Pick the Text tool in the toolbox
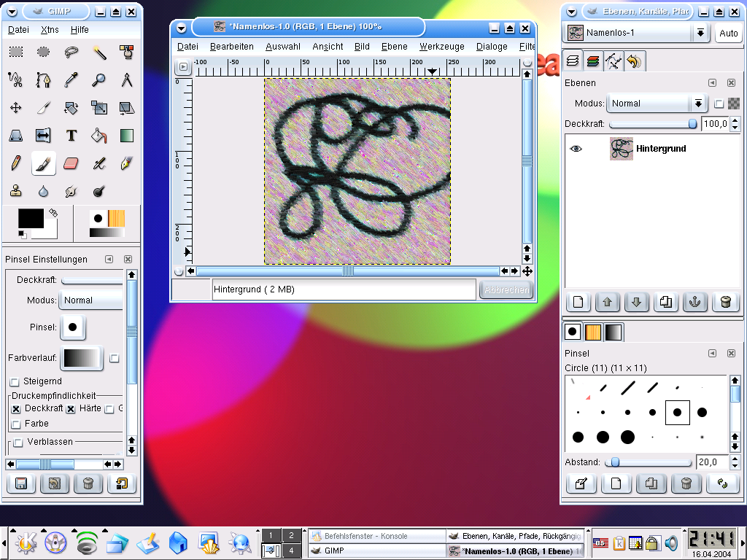Screen dimensions: 747x560 tap(71, 136)
